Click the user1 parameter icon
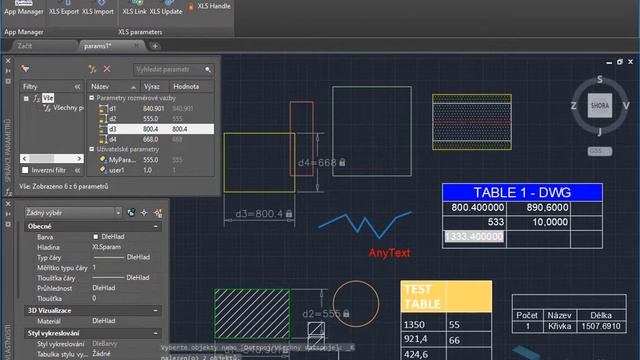Image resolution: width=640 pixels, height=360 pixels. tap(103, 170)
